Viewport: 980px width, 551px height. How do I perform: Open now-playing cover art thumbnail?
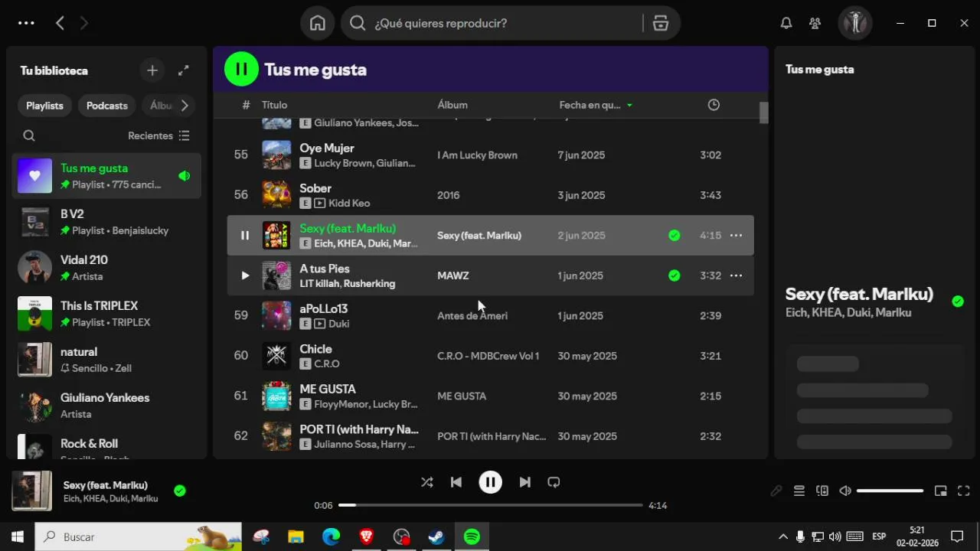pyautogui.click(x=31, y=491)
